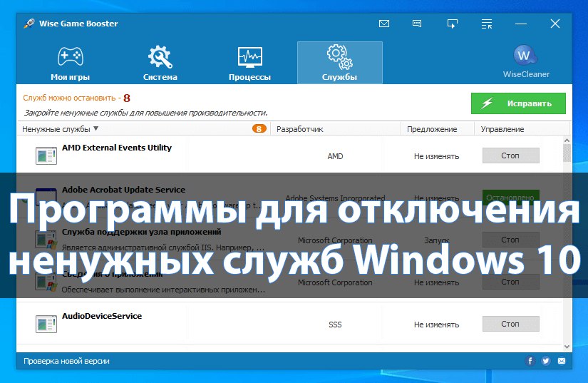The height and width of the screenshot is (383, 588).
Task: Open the menu list icon in title bar
Action: (487, 24)
